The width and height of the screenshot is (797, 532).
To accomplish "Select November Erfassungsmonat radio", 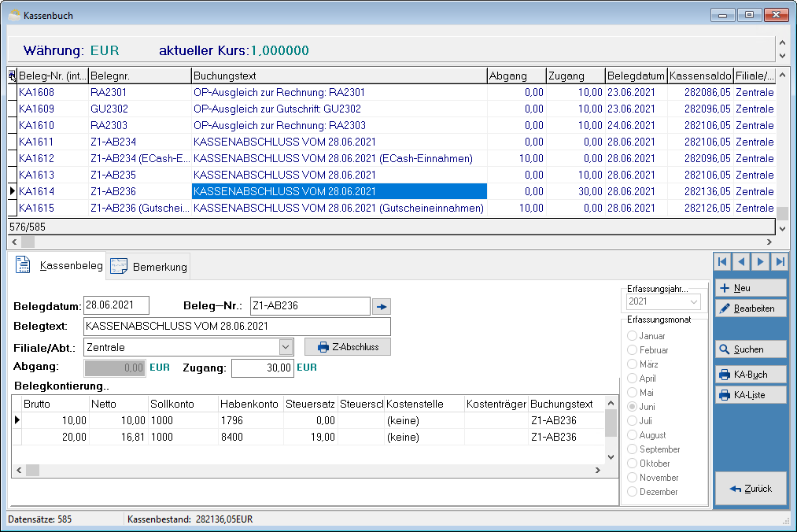I will [x=632, y=478].
